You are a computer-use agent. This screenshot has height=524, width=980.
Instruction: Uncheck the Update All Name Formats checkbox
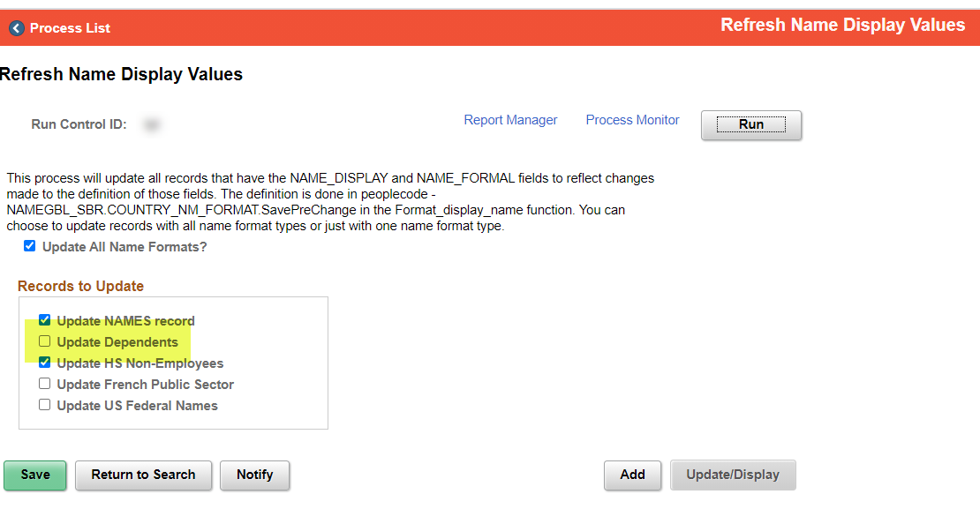point(29,245)
